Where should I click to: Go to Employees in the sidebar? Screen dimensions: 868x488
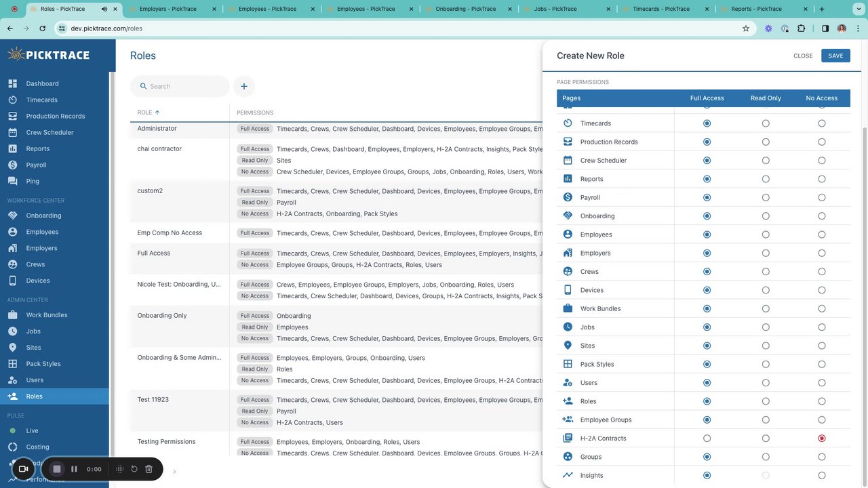(x=54, y=232)
